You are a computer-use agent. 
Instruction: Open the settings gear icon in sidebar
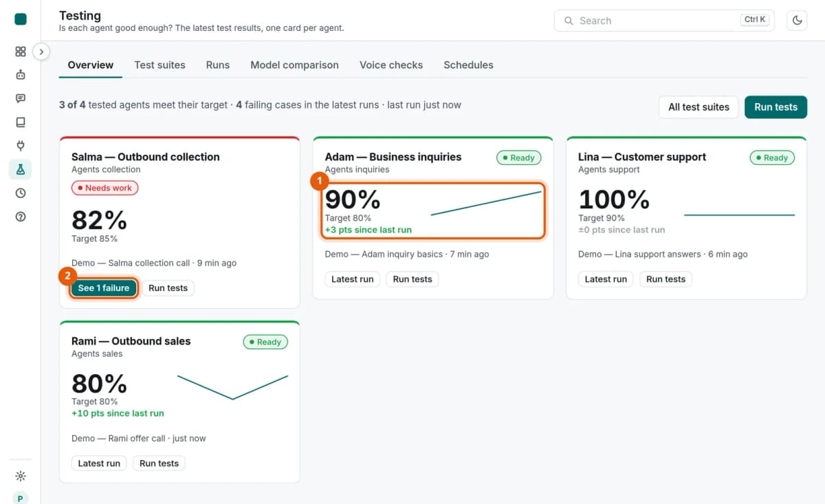pyautogui.click(x=21, y=476)
